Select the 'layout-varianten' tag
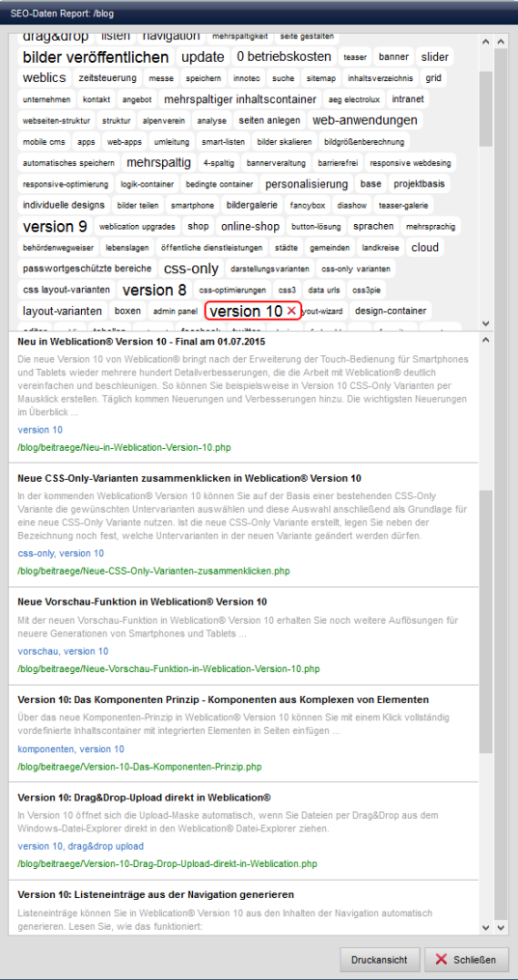The width and height of the screenshot is (518, 980). 63,311
